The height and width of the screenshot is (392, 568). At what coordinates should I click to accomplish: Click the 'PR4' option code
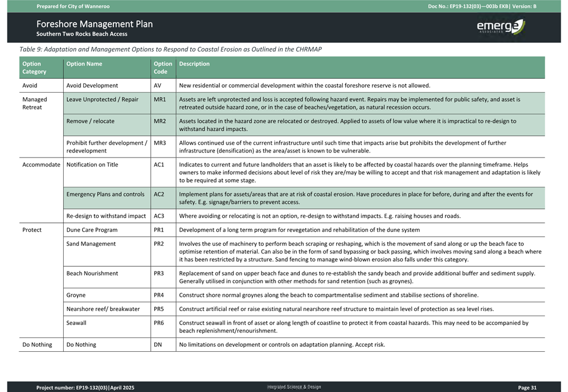point(159,295)
